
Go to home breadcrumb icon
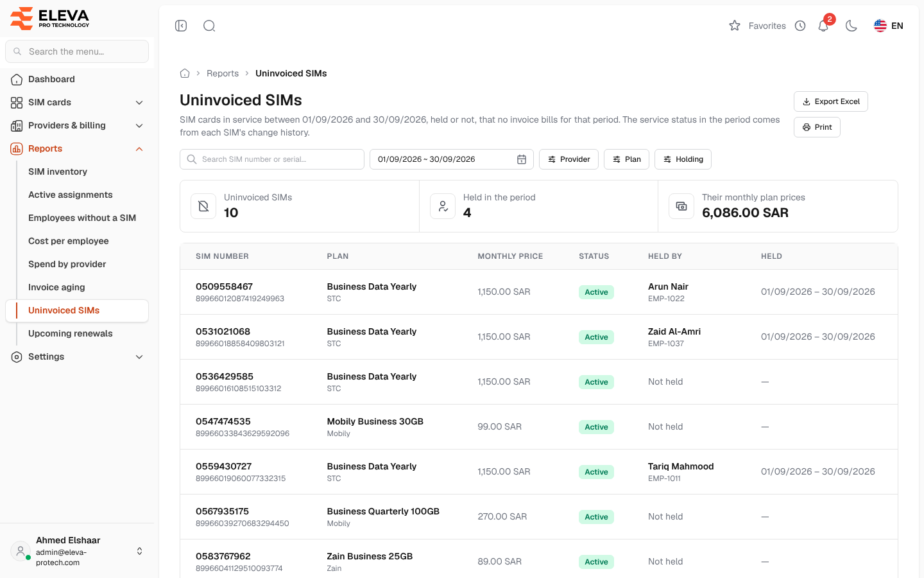pos(185,73)
